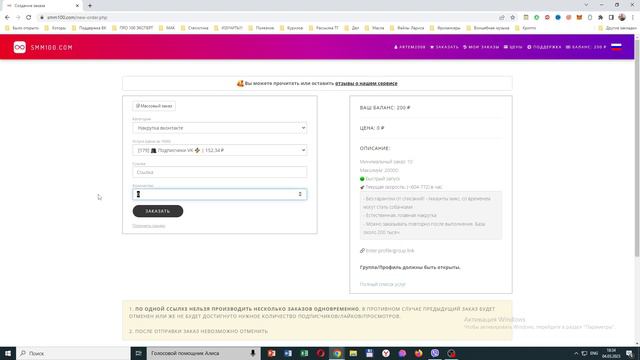Screen dimensions: 640x360
Task: Open the Другие закладки folder
Action: pos(617,28)
